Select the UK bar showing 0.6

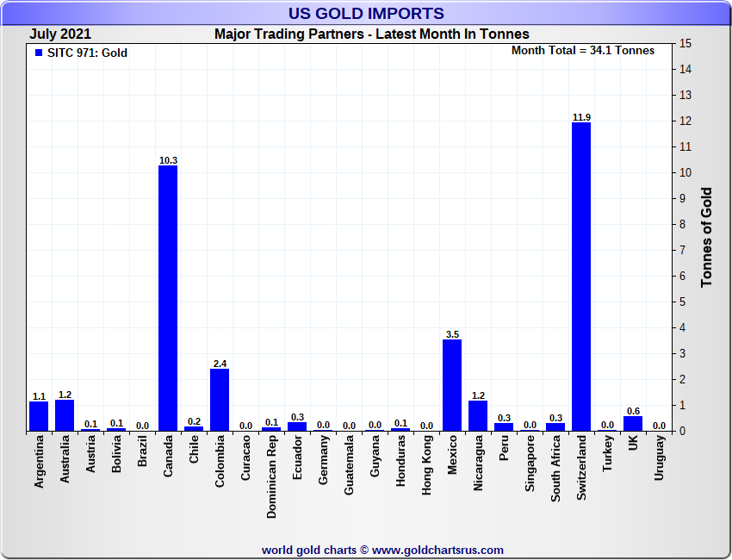point(633,423)
